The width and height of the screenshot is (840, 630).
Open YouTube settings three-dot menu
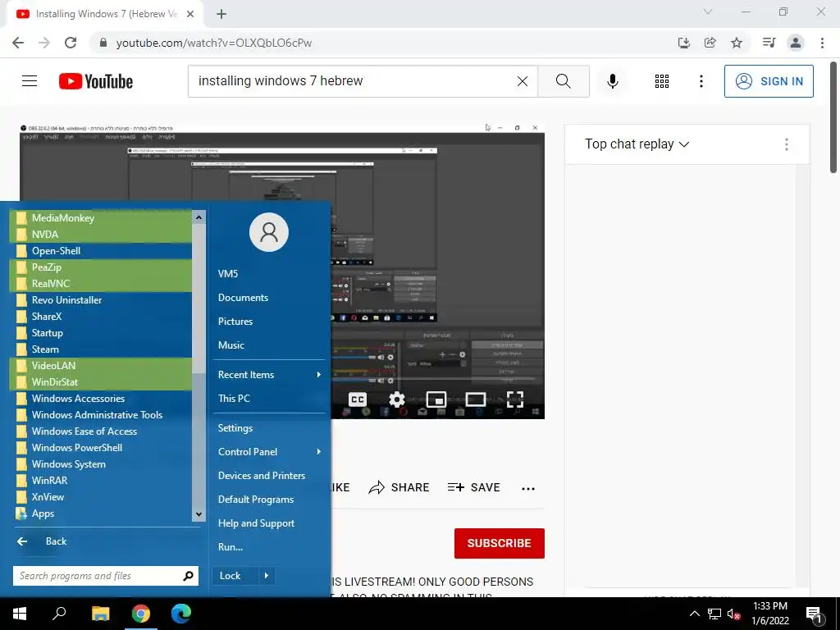[701, 81]
